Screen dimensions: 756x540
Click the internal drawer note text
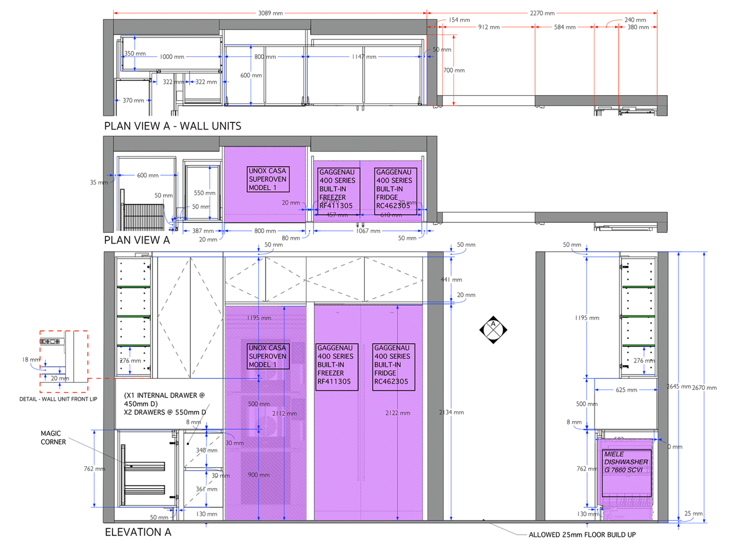165,403
